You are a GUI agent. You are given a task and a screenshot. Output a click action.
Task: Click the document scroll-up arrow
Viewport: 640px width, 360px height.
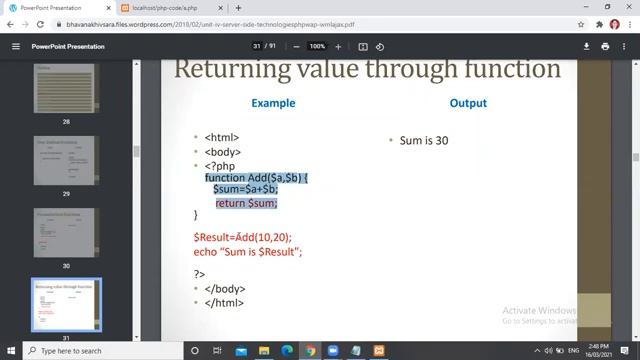[x=636, y=64]
